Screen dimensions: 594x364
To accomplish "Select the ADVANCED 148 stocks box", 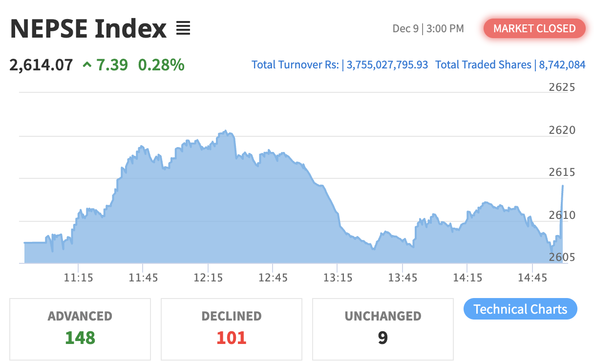I will click(80, 329).
